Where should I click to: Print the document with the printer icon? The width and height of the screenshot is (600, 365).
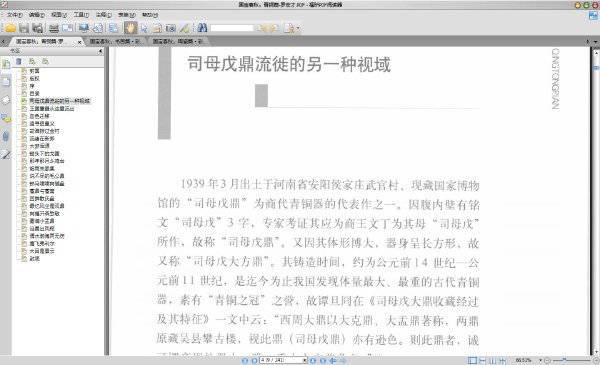click(54, 28)
